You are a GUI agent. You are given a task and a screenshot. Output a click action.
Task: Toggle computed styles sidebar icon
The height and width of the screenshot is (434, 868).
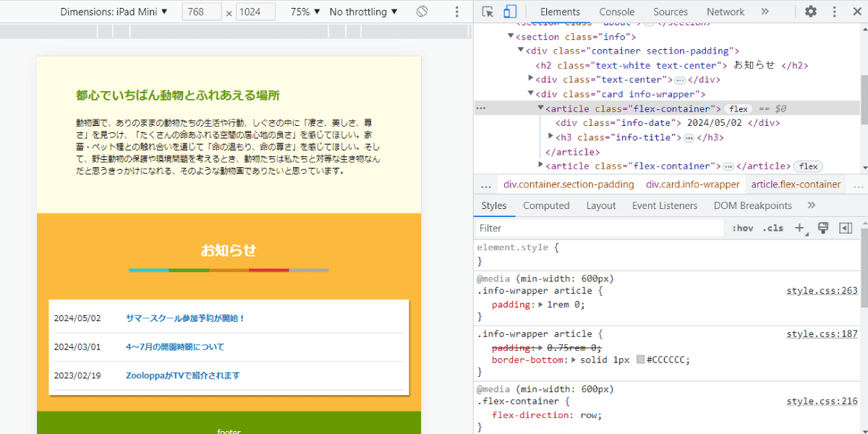846,228
